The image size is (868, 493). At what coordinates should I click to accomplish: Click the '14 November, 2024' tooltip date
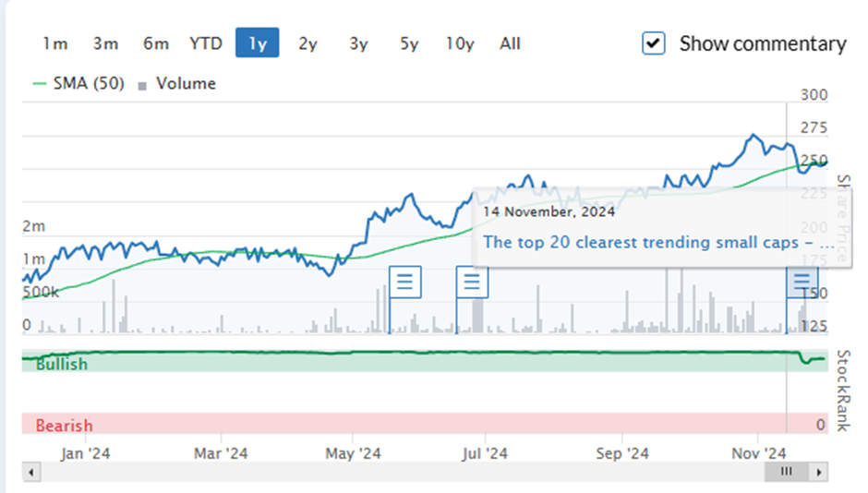coord(549,211)
